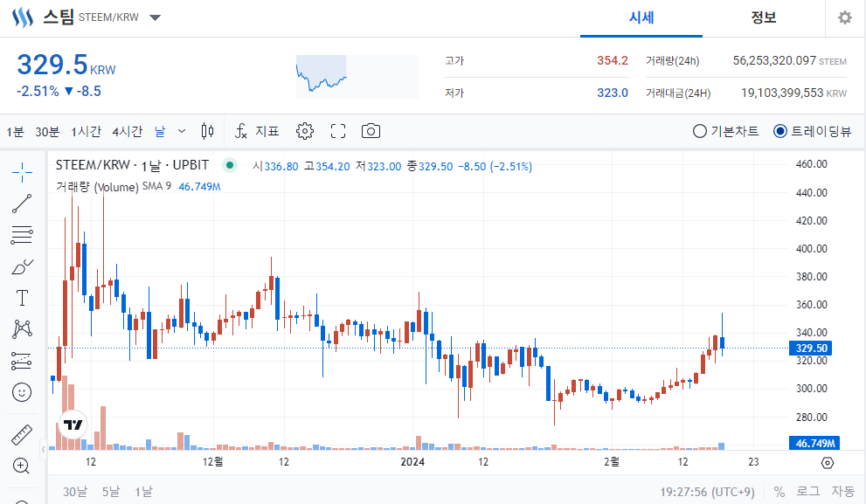
Task: Select the forecast and measurement tool
Action: click(x=22, y=361)
